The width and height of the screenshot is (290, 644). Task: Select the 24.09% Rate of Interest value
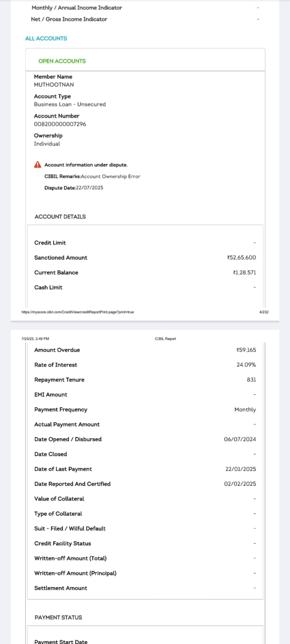click(246, 365)
